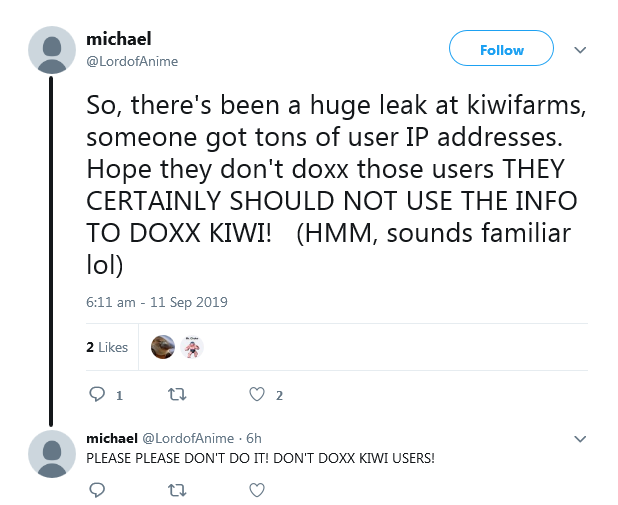Open the PLEASE DON'T DO IT reply text
The width and height of the screenshot is (618, 505).
(x=261, y=458)
